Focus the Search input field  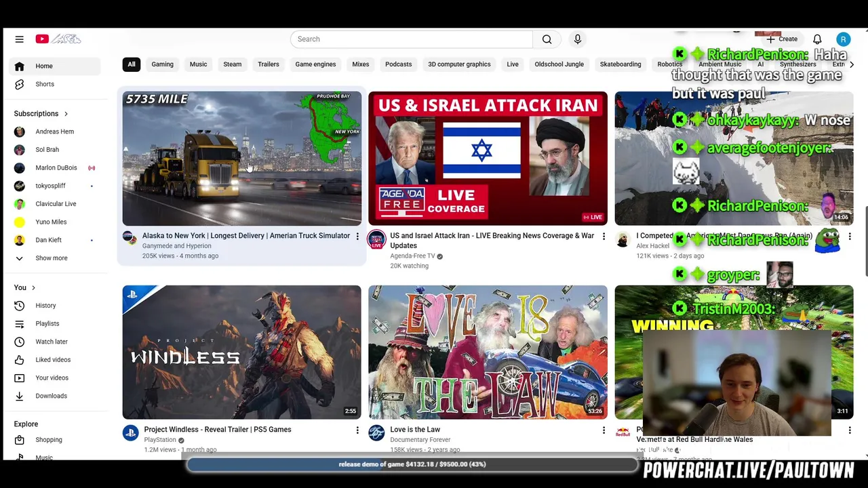[x=412, y=39]
